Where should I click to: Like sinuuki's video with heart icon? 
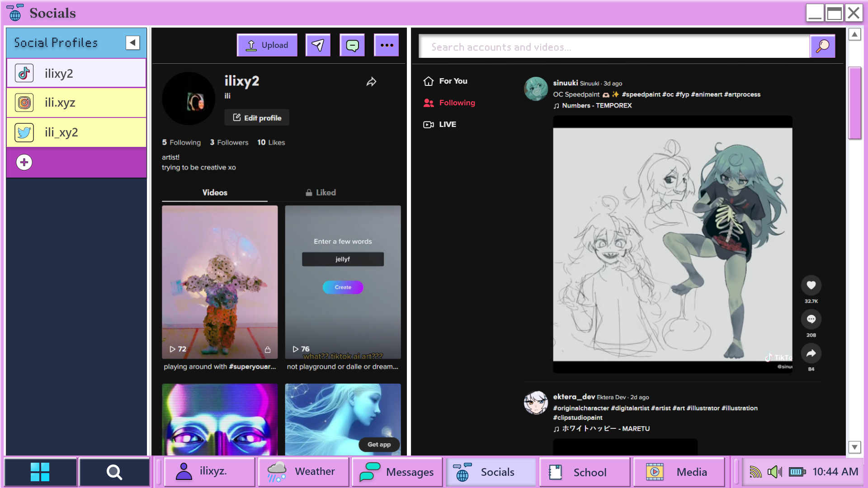[x=811, y=285]
